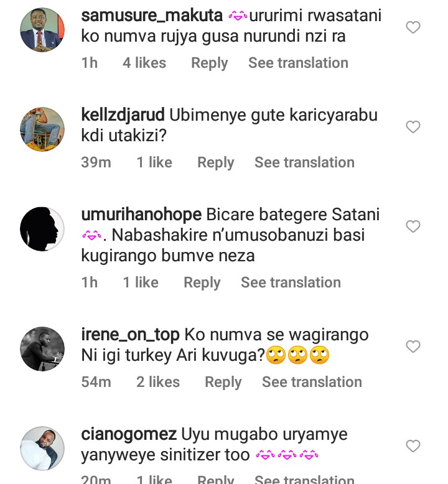Tap cianogomez's avatar
This screenshot has width=448, height=484.
pos(42,448)
